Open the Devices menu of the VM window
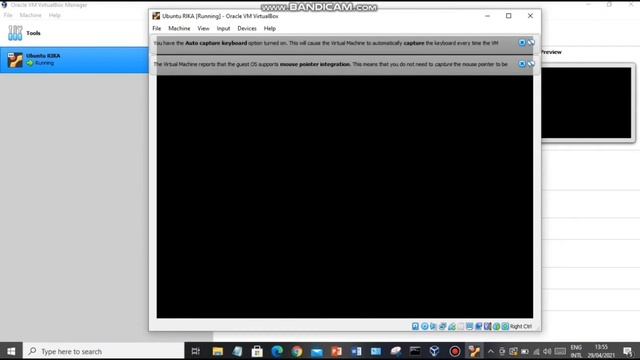Viewport: 640px width, 360px height. tap(247, 29)
